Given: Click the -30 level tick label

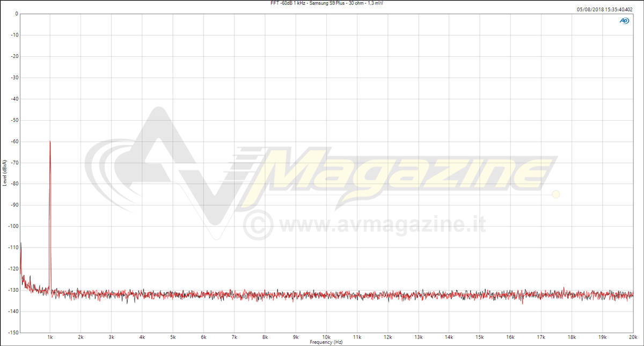Looking at the screenshot, I should coord(15,78).
